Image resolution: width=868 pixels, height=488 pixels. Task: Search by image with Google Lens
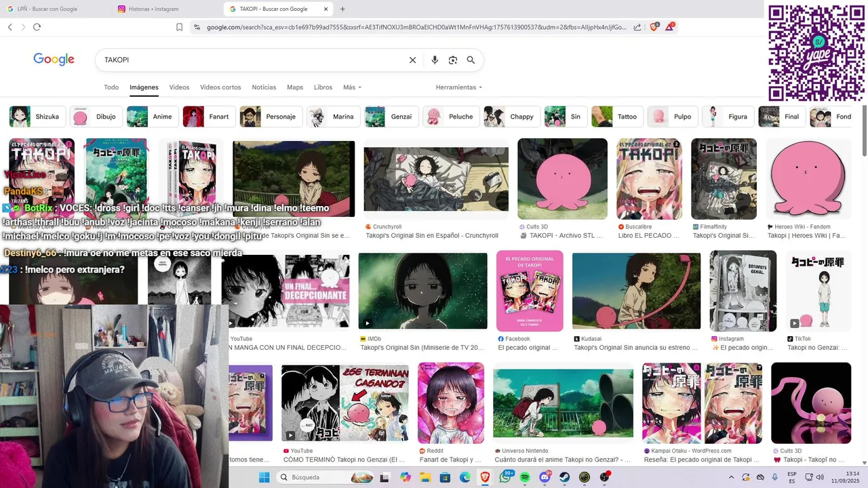pyautogui.click(x=453, y=60)
